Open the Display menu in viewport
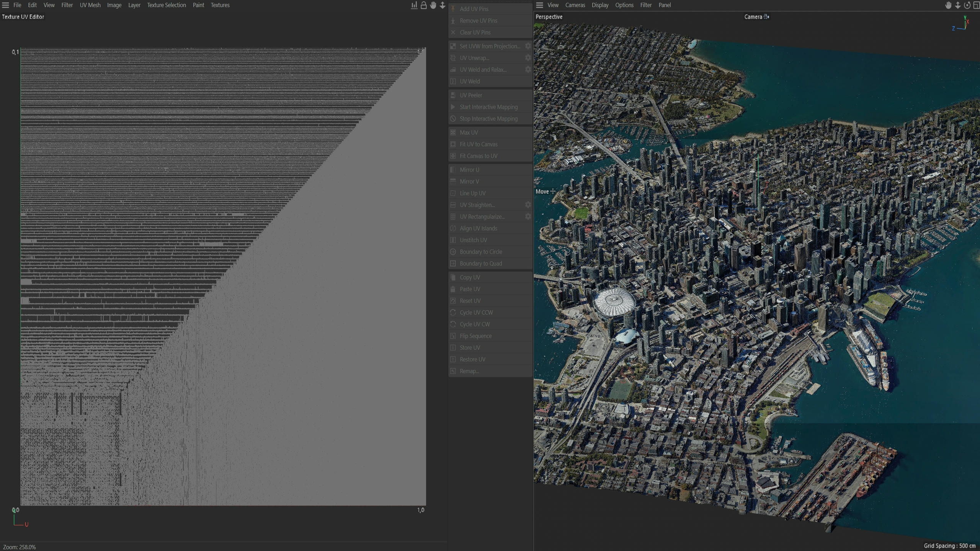Screen dimensions: 980x551 pos(600,5)
